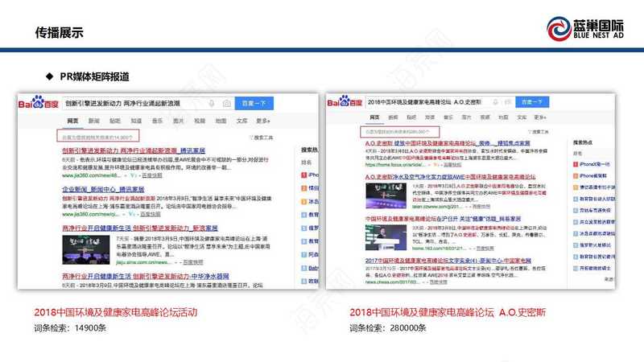This screenshot has width=644, height=362.
Task: Open the result 2017中国环境及健康家电高峰论坛文字实录
Action: [x=448, y=261]
